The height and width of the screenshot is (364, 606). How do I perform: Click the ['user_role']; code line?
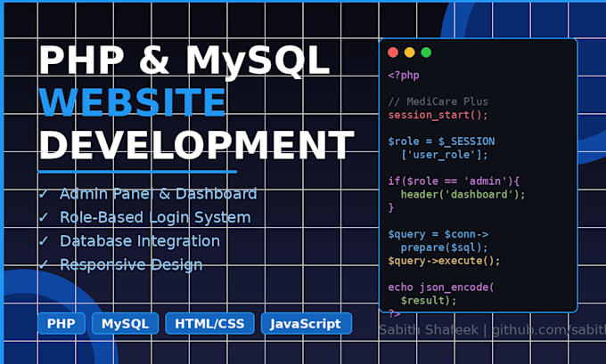click(x=445, y=155)
